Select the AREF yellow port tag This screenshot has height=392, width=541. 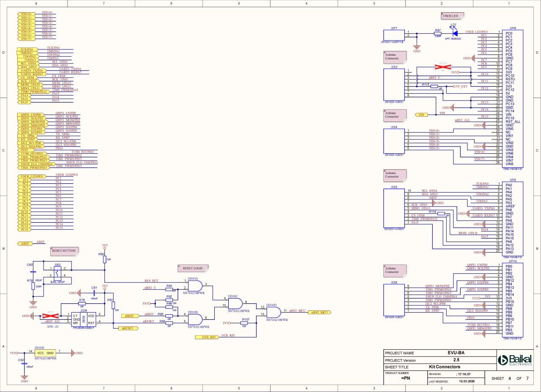click(25, 244)
